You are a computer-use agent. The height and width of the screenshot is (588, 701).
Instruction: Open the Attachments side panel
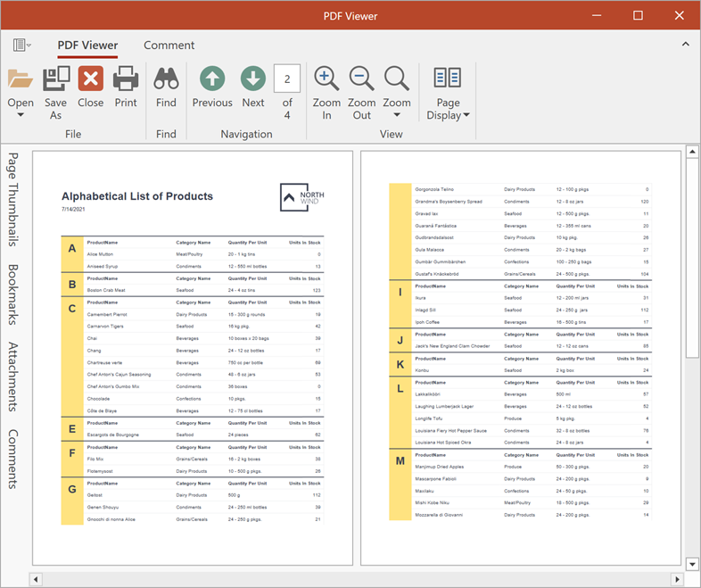[13, 377]
